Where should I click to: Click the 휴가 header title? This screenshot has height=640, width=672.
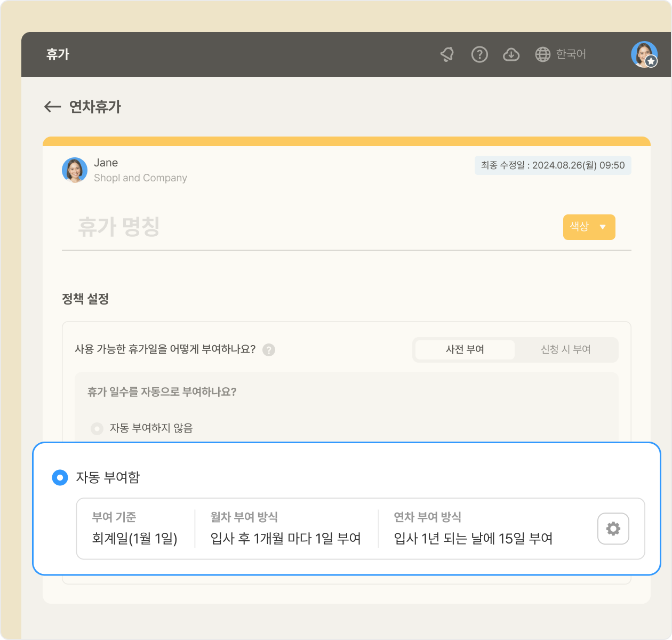(x=58, y=54)
